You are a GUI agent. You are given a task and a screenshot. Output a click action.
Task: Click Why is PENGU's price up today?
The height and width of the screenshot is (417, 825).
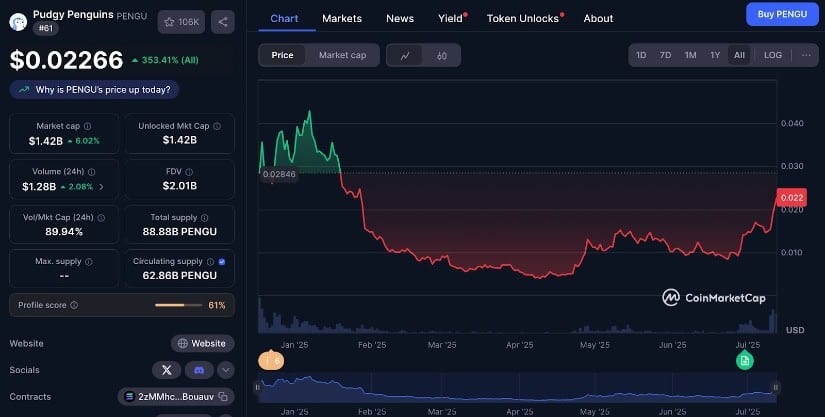[95, 90]
